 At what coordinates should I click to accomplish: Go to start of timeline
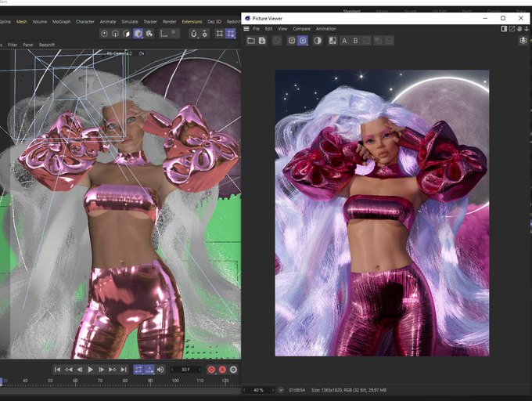pos(58,370)
